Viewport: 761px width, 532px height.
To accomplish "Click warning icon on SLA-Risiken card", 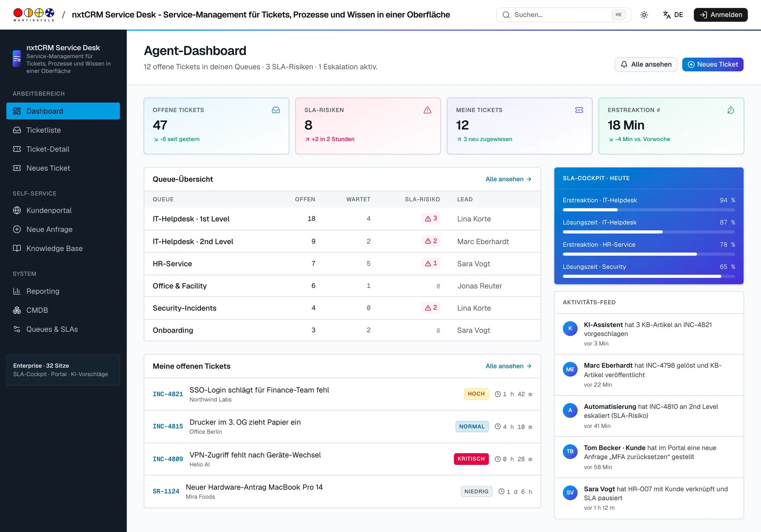I will [427, 110].
